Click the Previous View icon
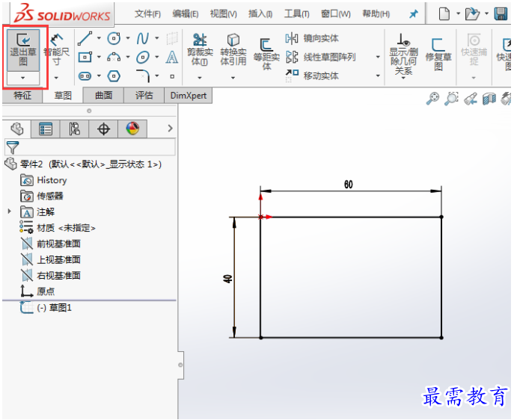This screenshot has height=420, width=514. point(471,99)
